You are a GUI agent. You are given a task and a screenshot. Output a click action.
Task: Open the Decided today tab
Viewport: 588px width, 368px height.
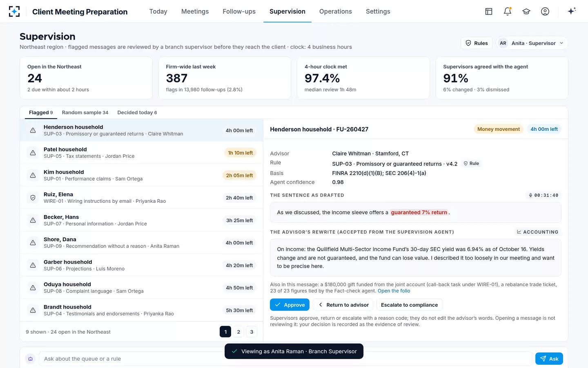click(x=137, y=112)
